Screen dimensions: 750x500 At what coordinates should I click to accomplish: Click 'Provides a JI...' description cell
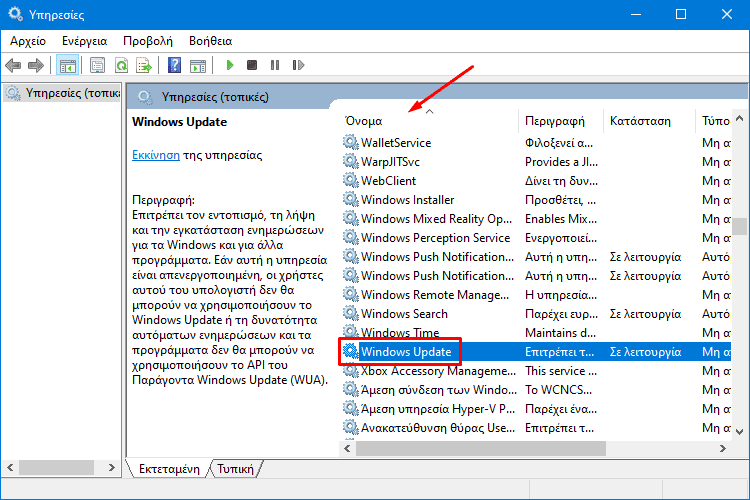(x=561, y=162)
